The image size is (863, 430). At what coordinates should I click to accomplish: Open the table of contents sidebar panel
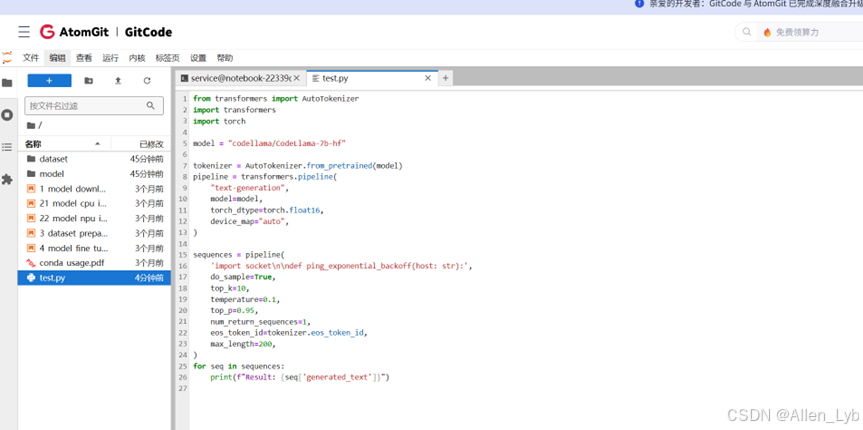[7, 147]
